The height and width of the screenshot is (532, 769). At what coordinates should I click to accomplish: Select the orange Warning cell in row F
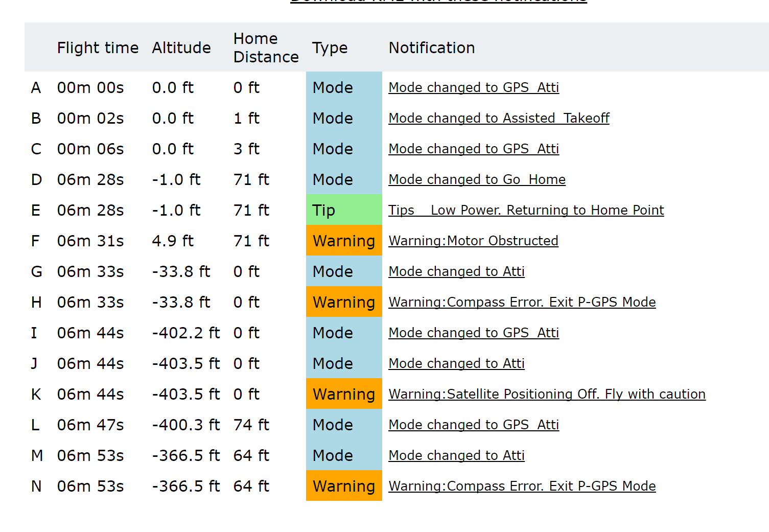(344, 240)
